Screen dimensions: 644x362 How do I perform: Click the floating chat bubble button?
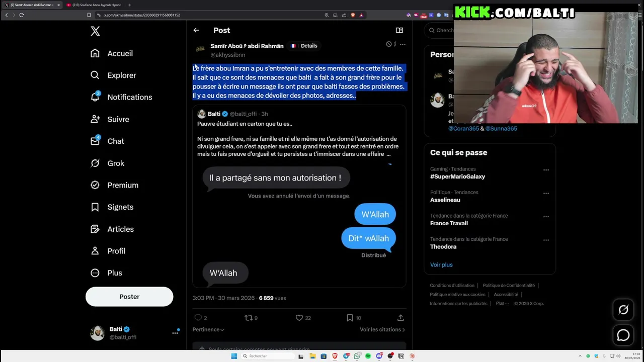click(x=623, y=335)
